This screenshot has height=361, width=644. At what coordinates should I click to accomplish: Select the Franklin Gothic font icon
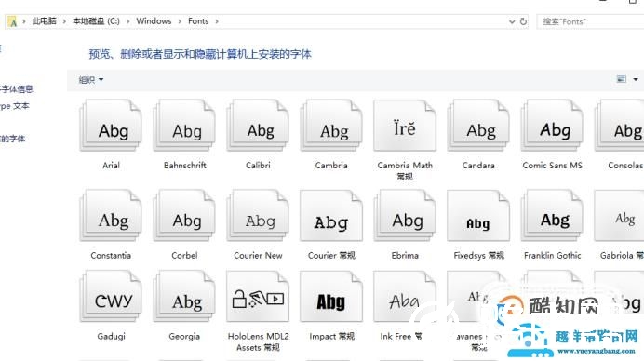[552, 216]
